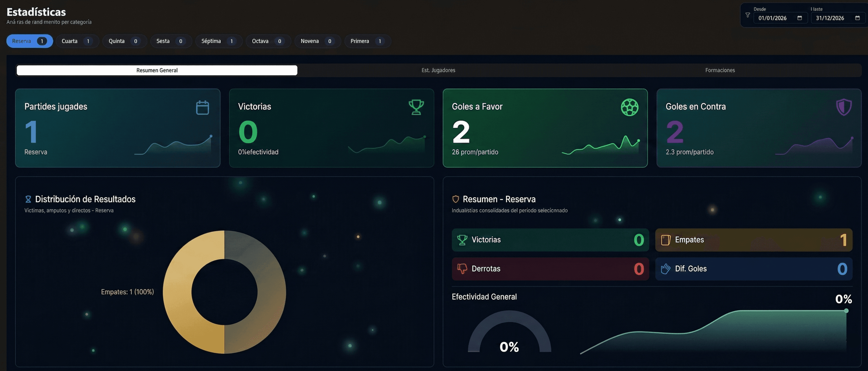Click the Efectividad General gauge arc
Viewport: 868px width, 371px height.
509,316
